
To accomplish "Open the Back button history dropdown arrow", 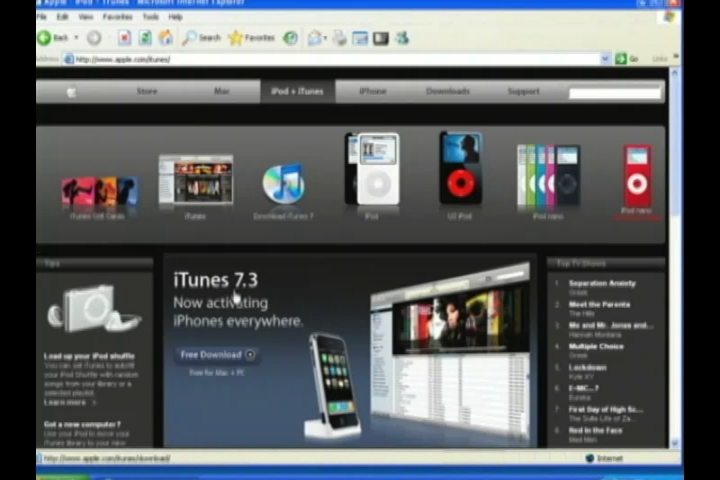I will [76, 38].
